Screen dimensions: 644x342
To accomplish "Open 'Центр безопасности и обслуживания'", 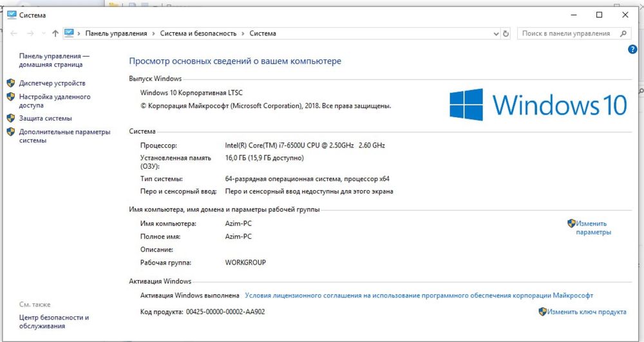I will [x=54, y=321].
